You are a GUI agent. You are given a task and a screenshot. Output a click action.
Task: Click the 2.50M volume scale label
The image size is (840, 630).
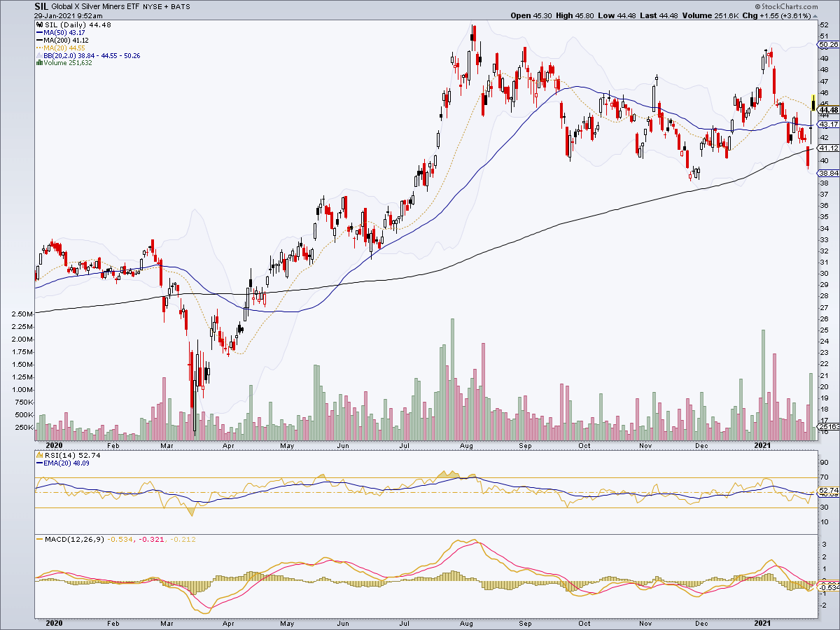click(21, 314)
